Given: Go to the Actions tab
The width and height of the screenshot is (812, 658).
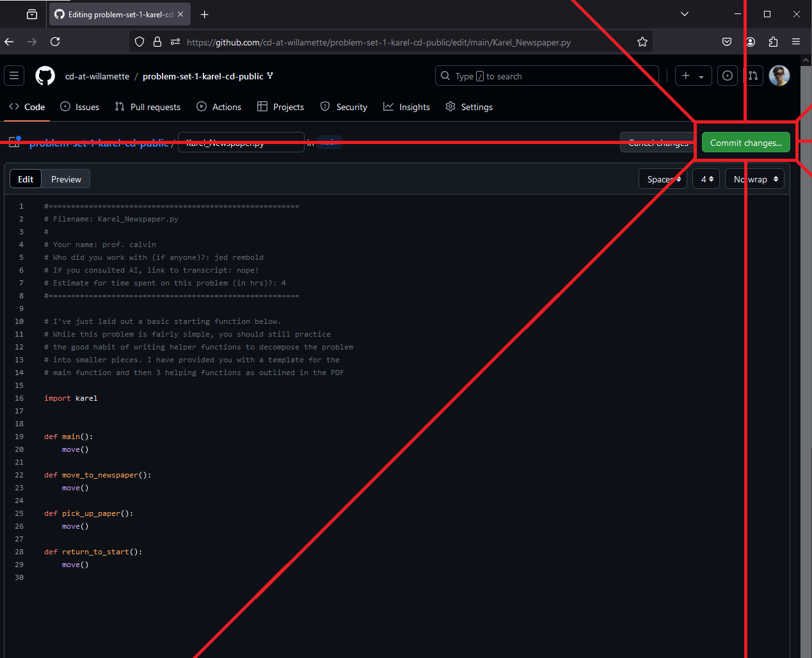Looking at the screenshot, I should pos(219,107).
